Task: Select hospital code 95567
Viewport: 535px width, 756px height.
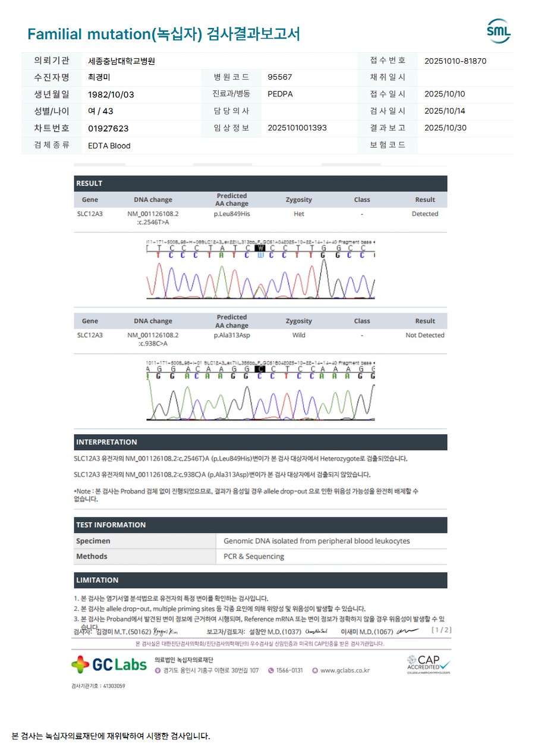Action: tap(280, 77)
